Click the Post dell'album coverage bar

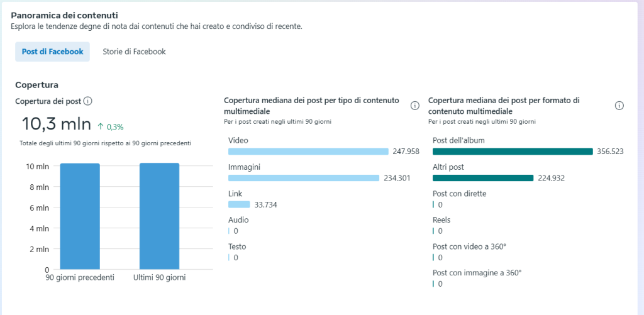point(513,152)
